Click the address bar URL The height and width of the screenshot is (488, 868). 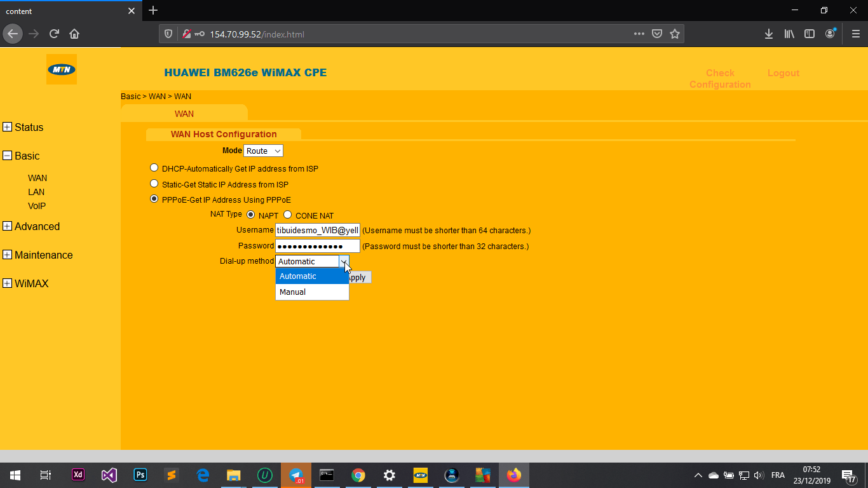pyautogui.click(x=257, y=34)
